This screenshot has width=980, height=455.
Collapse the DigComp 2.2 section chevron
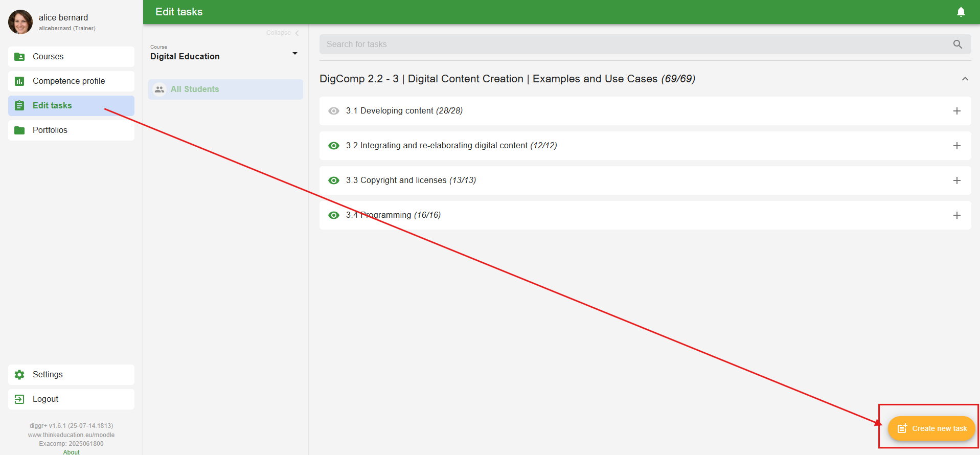coord(965,79)
